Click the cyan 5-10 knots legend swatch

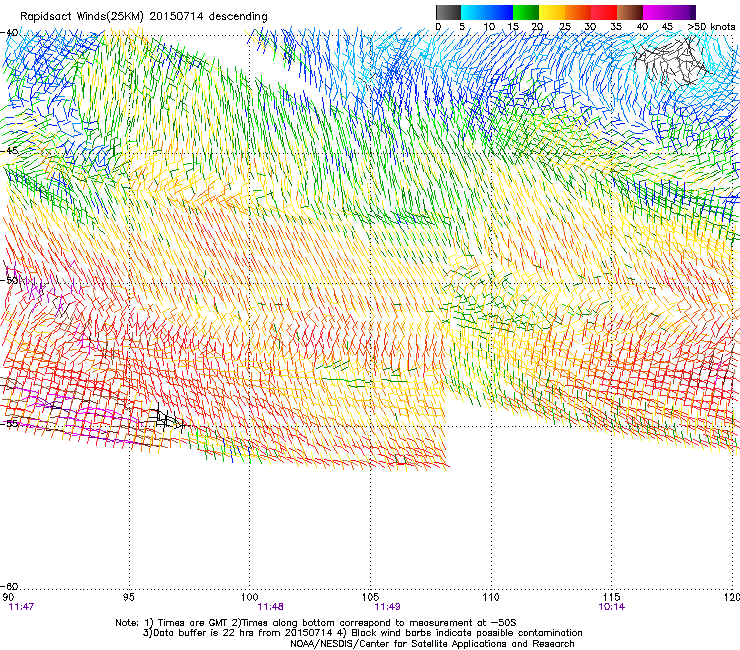(474, 12)
